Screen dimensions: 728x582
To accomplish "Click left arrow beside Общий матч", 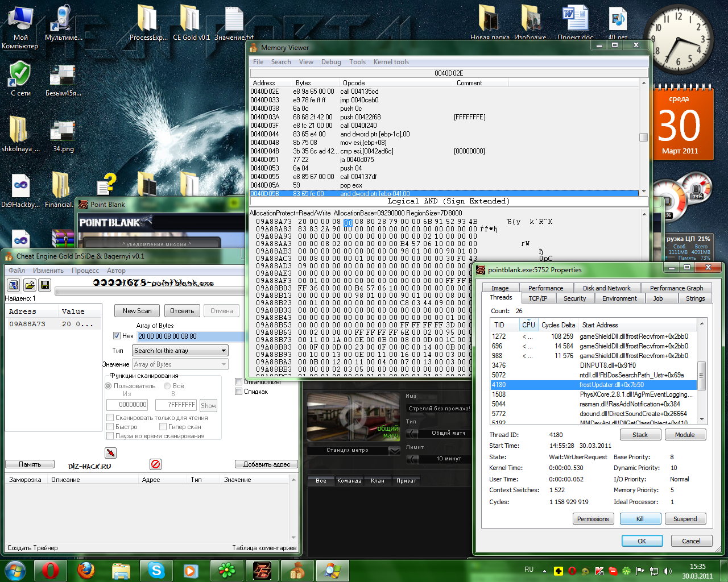I will pyautogui.click(x=412, y=433).
